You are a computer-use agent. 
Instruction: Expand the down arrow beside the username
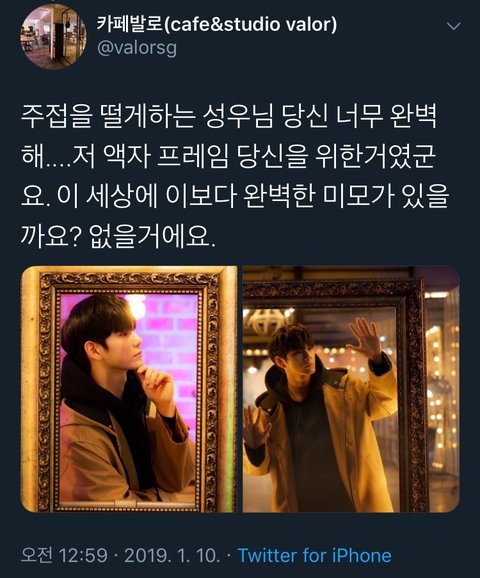[453, 27]
